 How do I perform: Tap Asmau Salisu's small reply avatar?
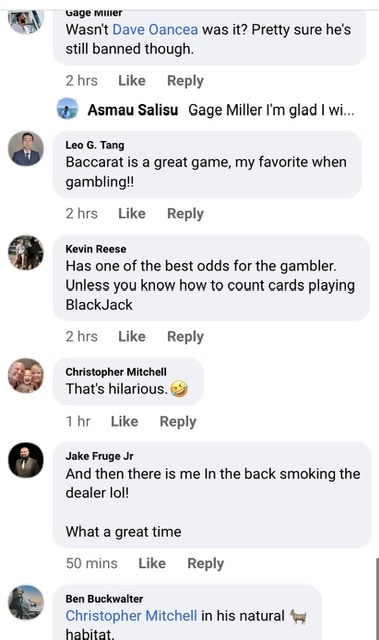[67, 109]
